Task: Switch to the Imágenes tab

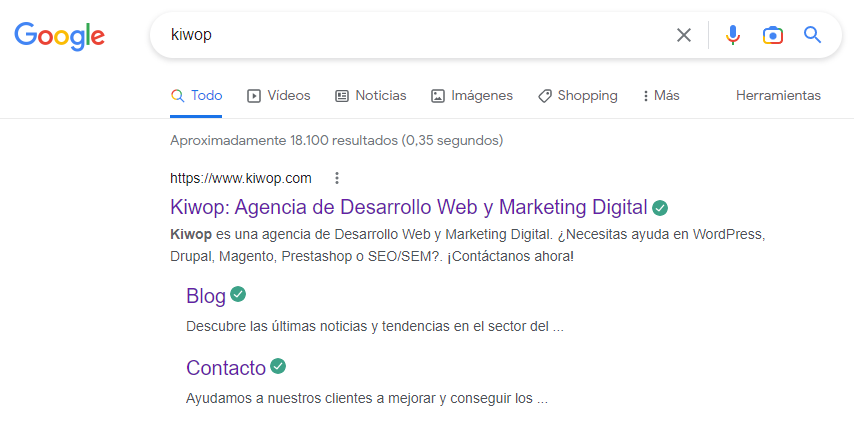Action: point(472,96)
